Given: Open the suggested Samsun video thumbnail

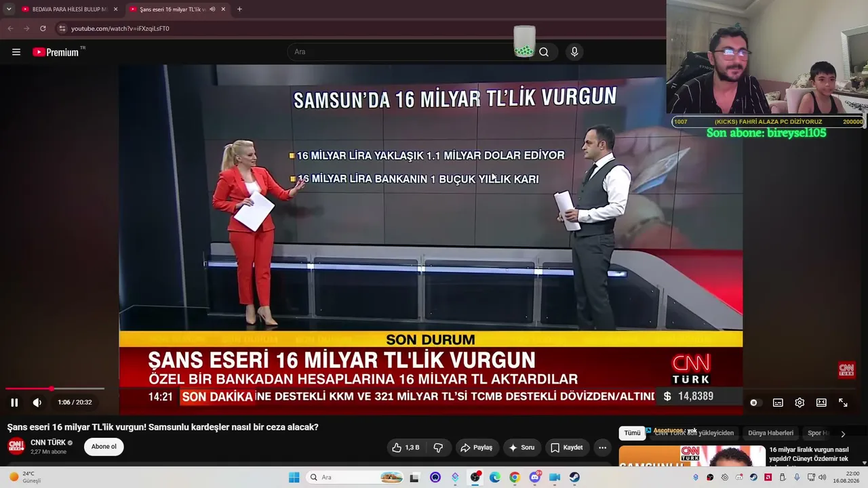Looking at the screenshot, I should pyautogui.click(x=692, y=456).
